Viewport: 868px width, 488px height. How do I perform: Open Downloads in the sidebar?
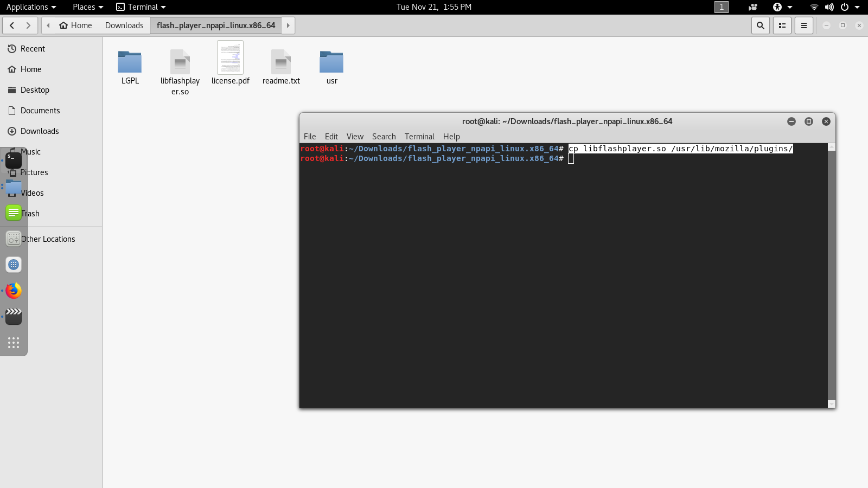click(x=51, y=131)
